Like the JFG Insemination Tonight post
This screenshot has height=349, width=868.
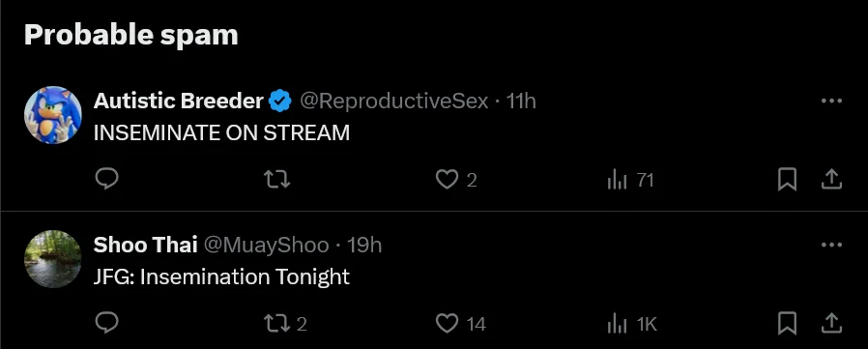click(460, 324)
